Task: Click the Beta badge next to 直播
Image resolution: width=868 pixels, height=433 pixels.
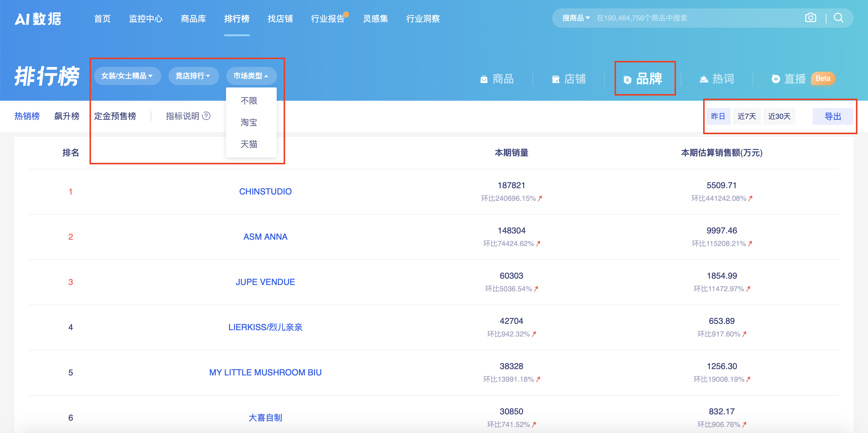Action: pos(822,79)
